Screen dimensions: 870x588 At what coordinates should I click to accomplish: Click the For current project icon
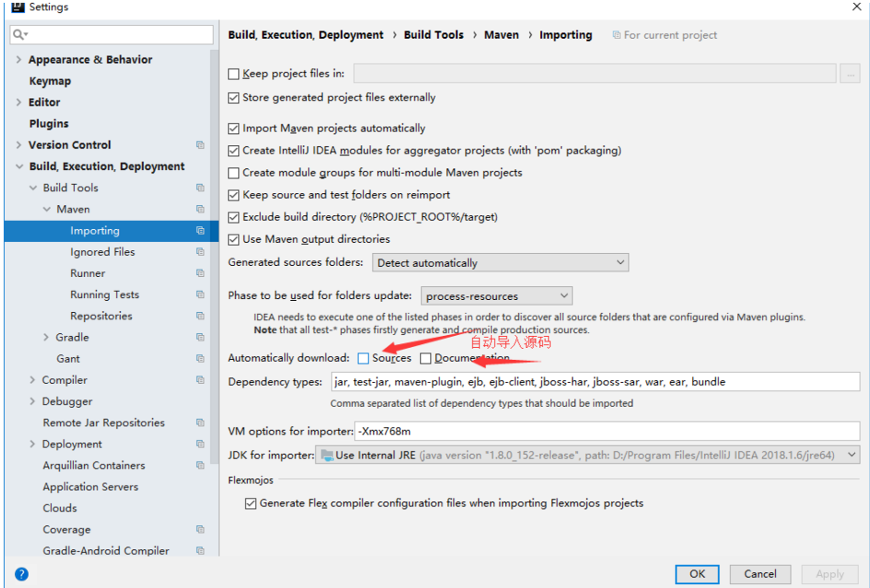[617, 35]
